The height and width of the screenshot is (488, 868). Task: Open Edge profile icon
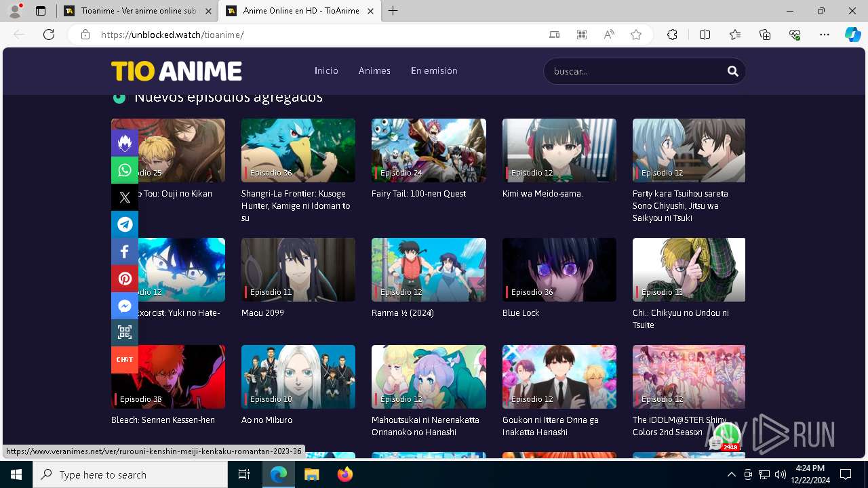(x=15, y=11)
